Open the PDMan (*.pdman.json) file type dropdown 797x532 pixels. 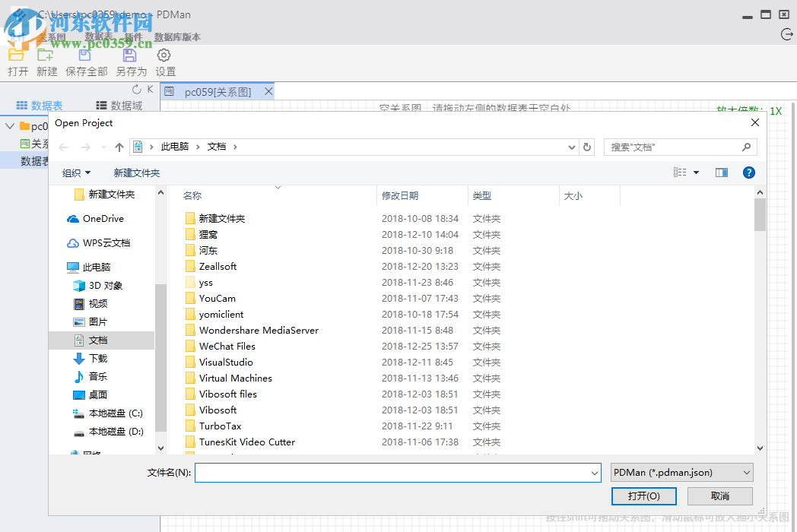(681, 472)
